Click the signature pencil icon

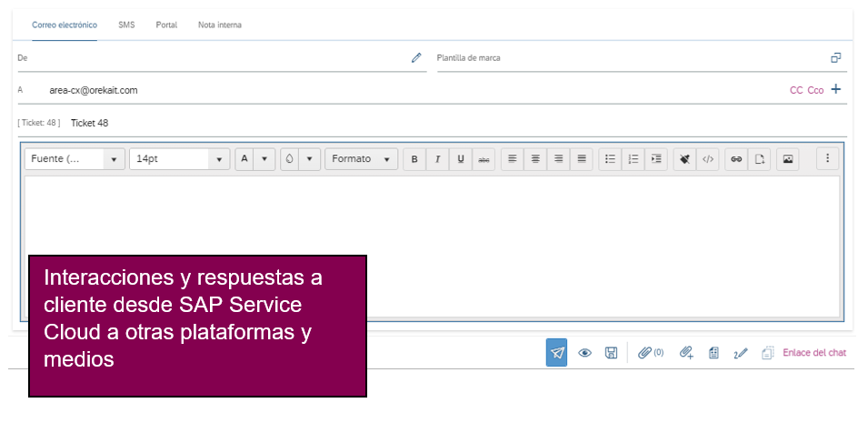740,353
